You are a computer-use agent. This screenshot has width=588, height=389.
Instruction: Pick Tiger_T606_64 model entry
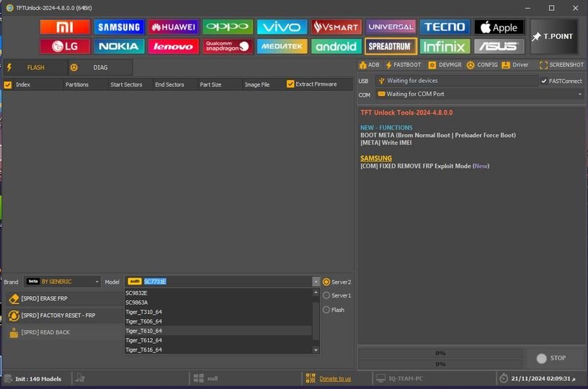point(218,321)
